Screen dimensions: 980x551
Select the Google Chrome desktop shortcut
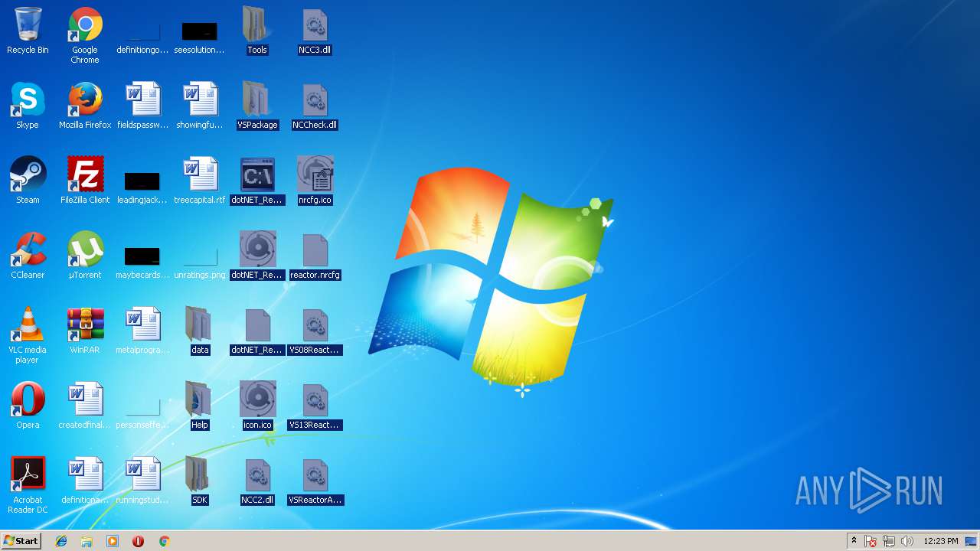click(x=85, y=36)
